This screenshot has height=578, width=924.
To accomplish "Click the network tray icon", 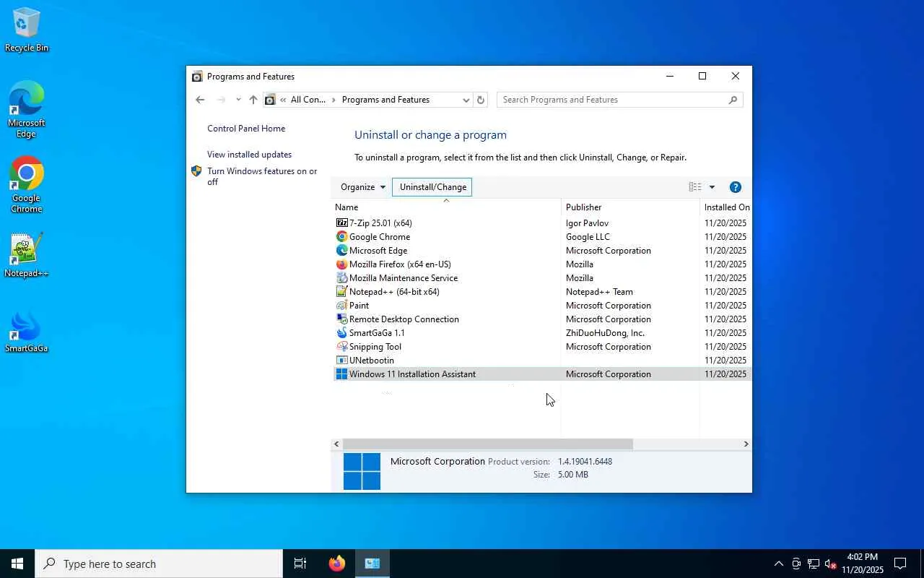I will pos(814,564).
